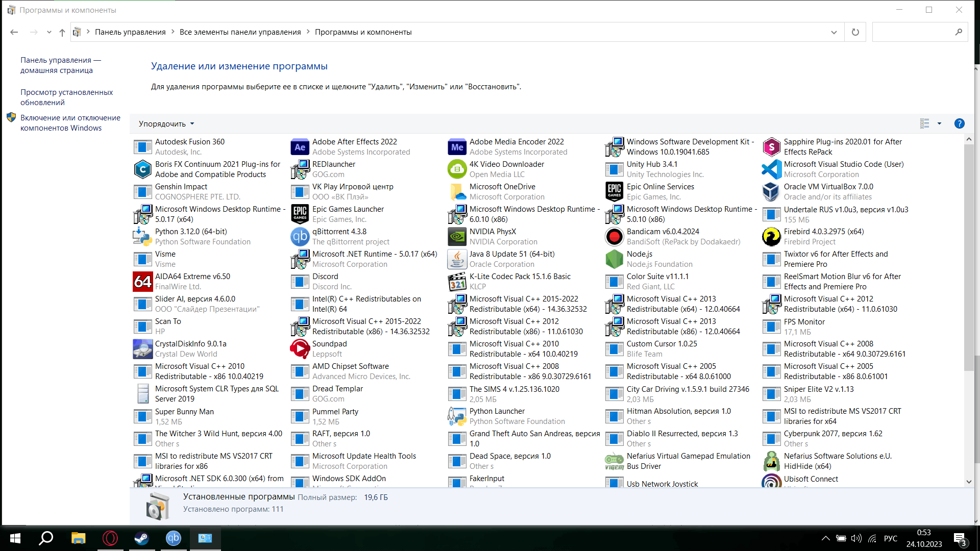Click the Microsoft Visual Studio Code icon
Viewport: 980px width, 551px height.
[772, 169]
